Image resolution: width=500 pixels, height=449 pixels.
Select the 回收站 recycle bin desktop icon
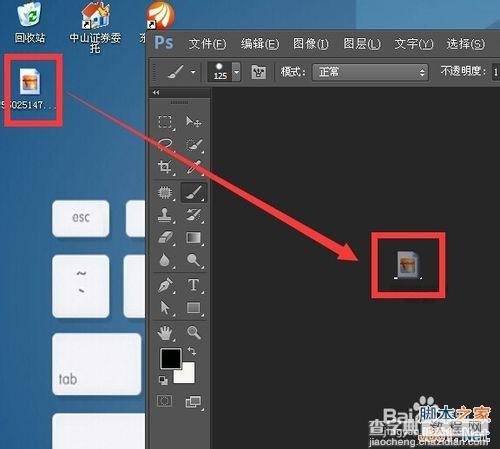click(30, 22)
